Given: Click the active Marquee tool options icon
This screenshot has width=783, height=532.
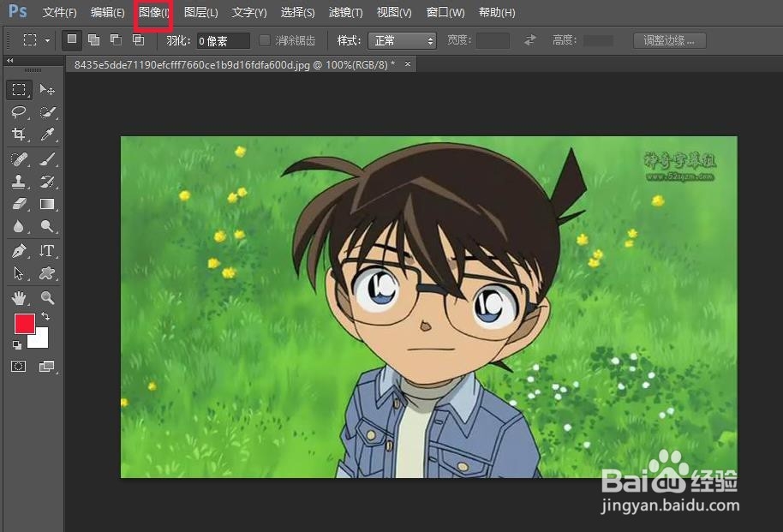Looking at the screenshot, I should point(30,40).
